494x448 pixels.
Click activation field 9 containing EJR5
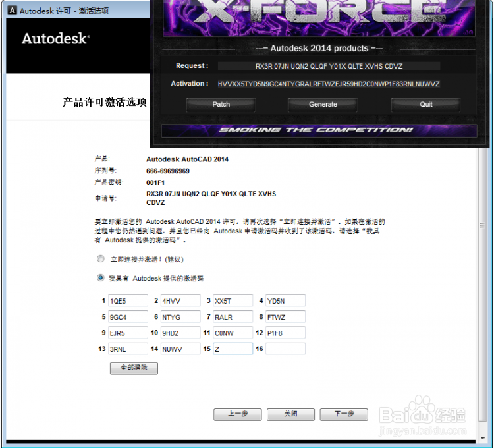click(x=128, y=333)
